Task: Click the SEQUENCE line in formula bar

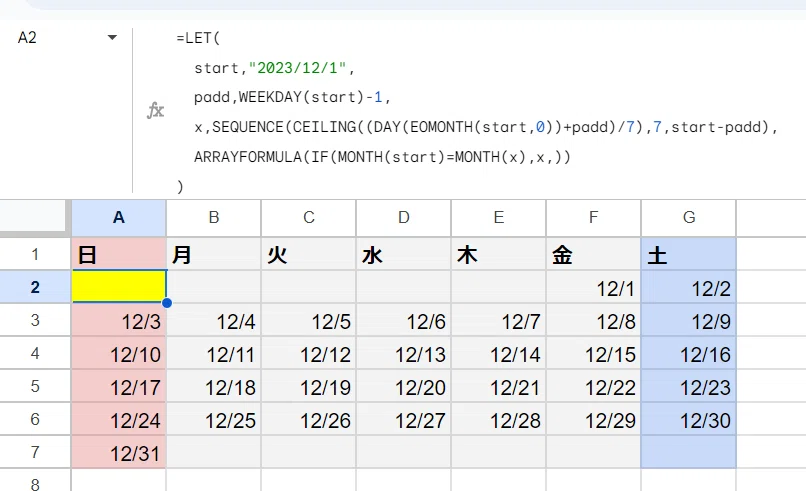Action: click(x=486, y=127)
